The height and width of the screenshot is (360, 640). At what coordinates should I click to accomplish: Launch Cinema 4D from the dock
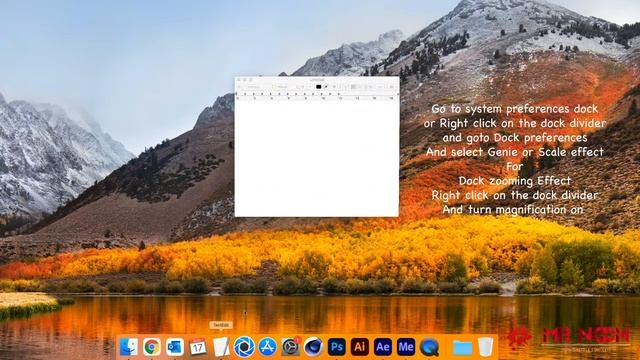(x=313, y=347)
